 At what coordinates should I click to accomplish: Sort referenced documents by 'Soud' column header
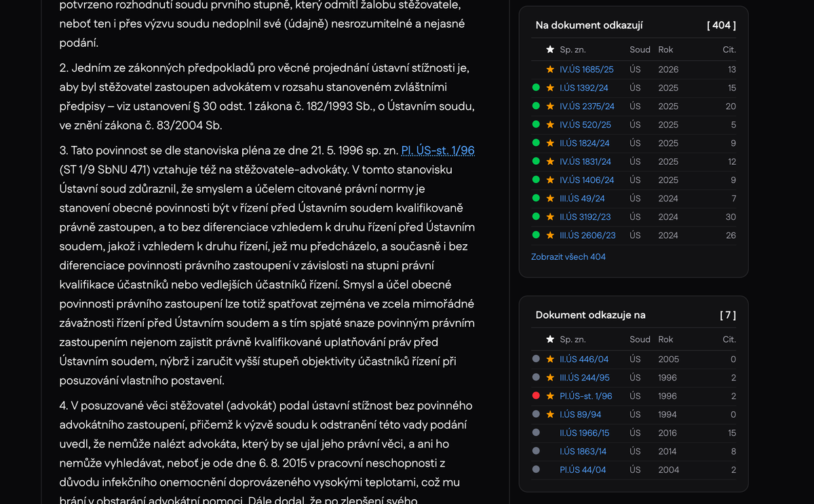640,339
